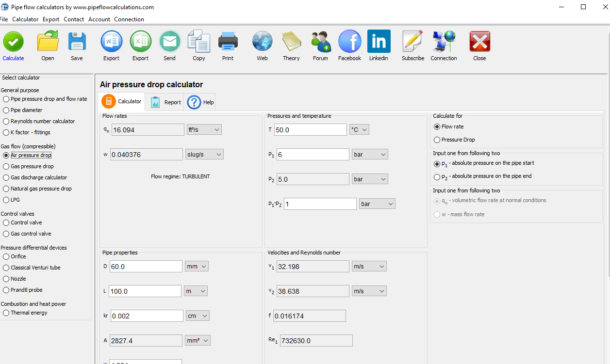The height and width of the screenshot is (364, 610).
Task: Open the temperature unit dropdown
Action: (x=359, y=129)
